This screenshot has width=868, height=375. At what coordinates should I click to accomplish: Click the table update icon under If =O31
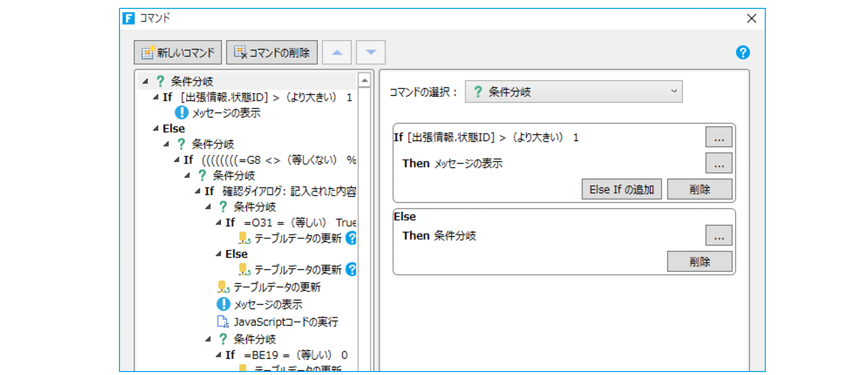click(x=244, y=238)
